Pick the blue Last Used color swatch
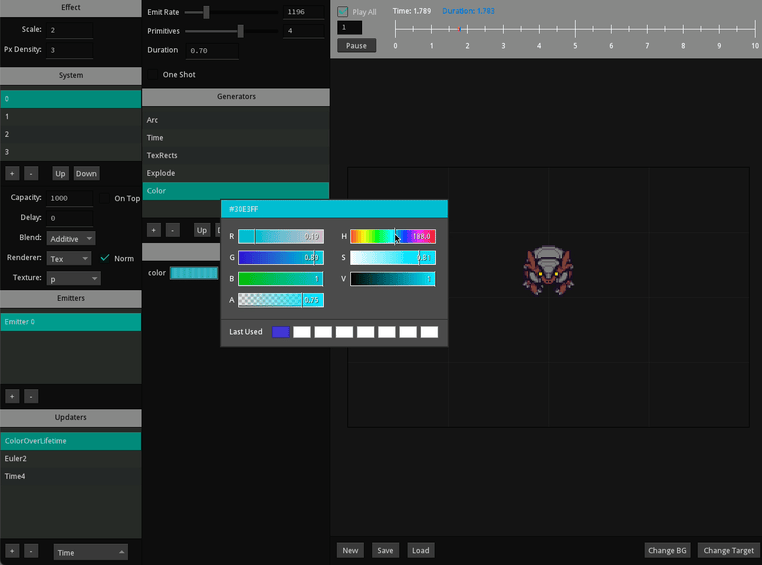 coord(280,332)
